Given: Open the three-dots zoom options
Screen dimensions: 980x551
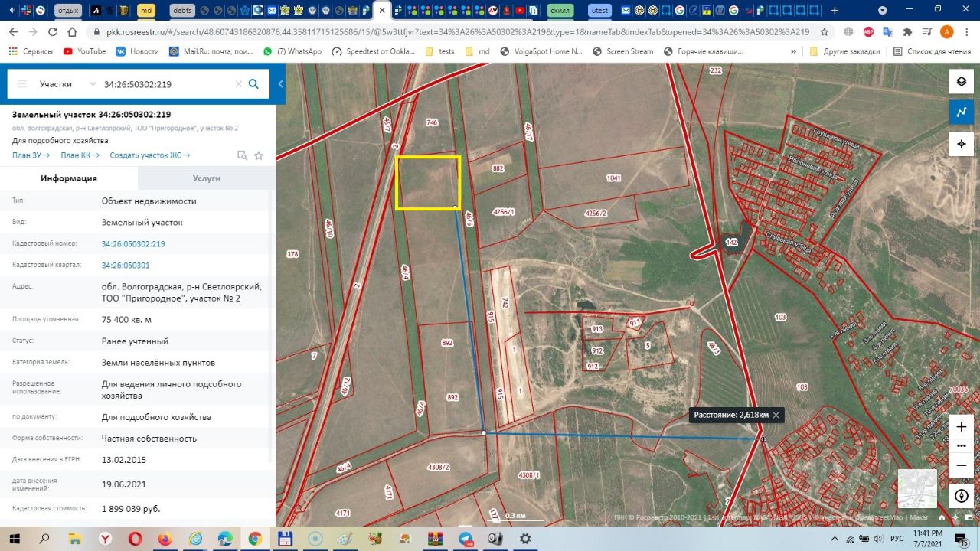Looking at the screenshot, I should (962, 445).
